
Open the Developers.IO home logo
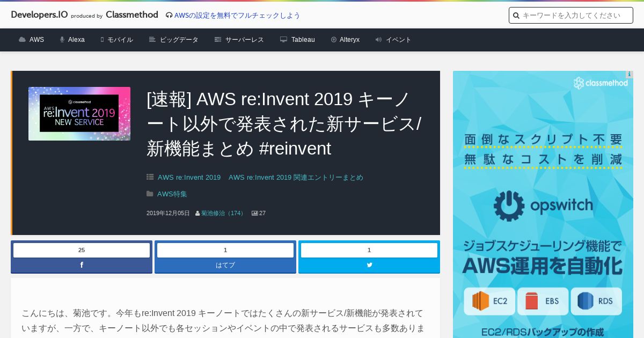point(39,14)
